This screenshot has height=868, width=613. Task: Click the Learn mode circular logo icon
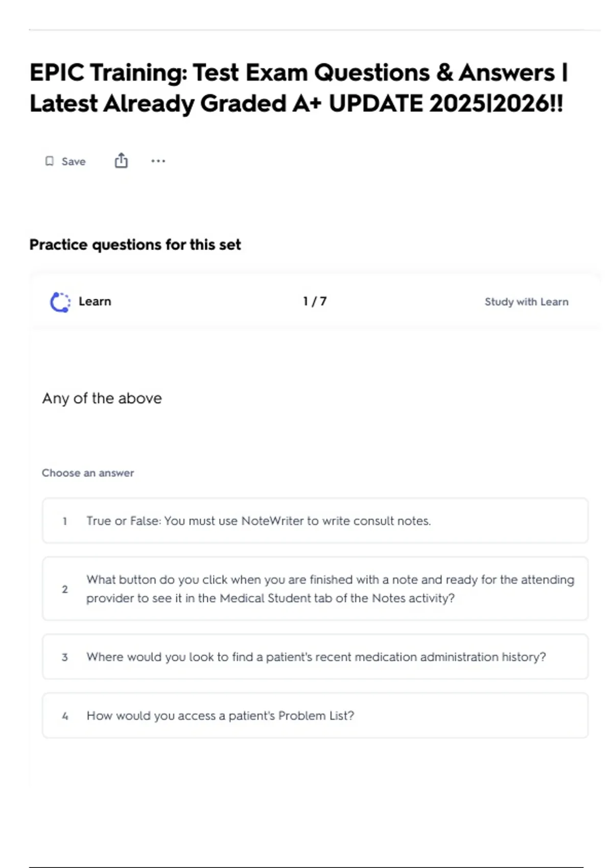click(x=60, y=302)
